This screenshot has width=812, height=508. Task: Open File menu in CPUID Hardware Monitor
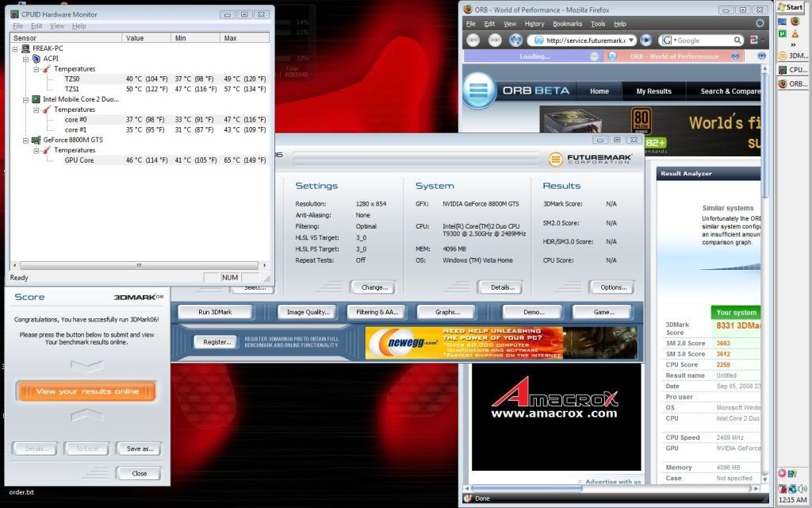(17, 26)
